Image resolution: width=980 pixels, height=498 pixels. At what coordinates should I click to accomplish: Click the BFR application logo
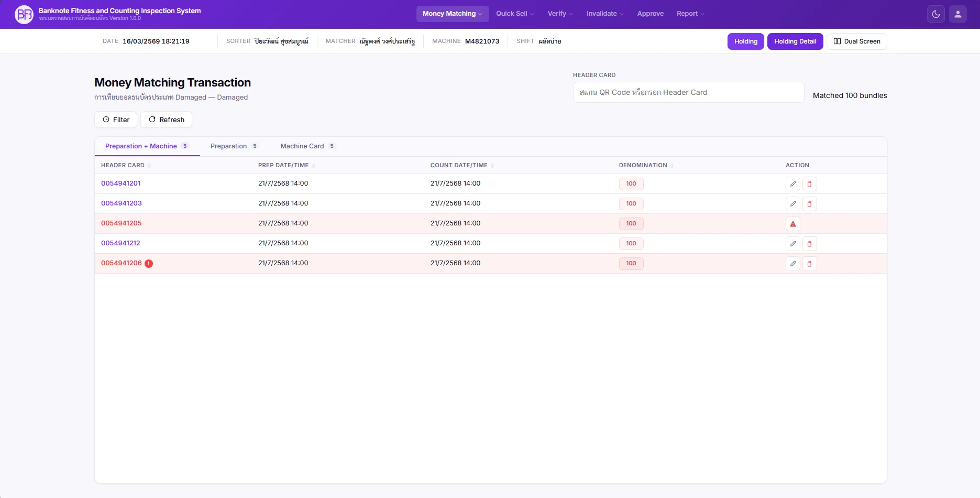(24, 14)
